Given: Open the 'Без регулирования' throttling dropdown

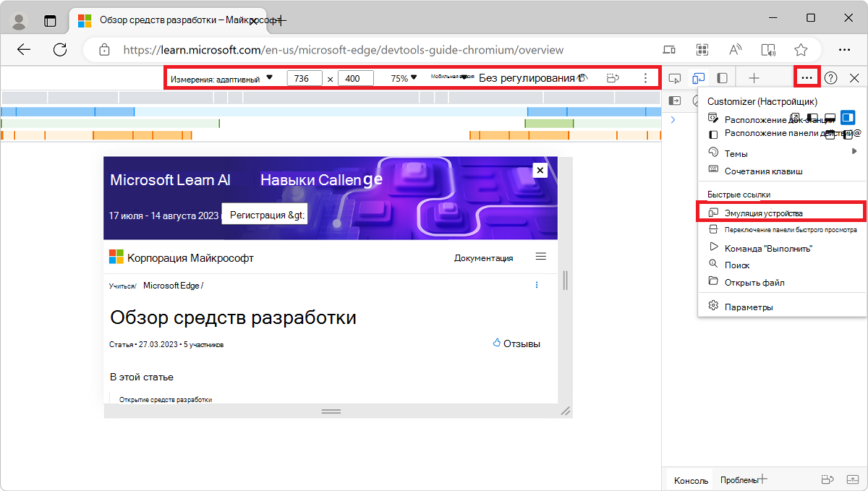Looking at the screenshot, I should pyautogui.click(x=527, y=77).
